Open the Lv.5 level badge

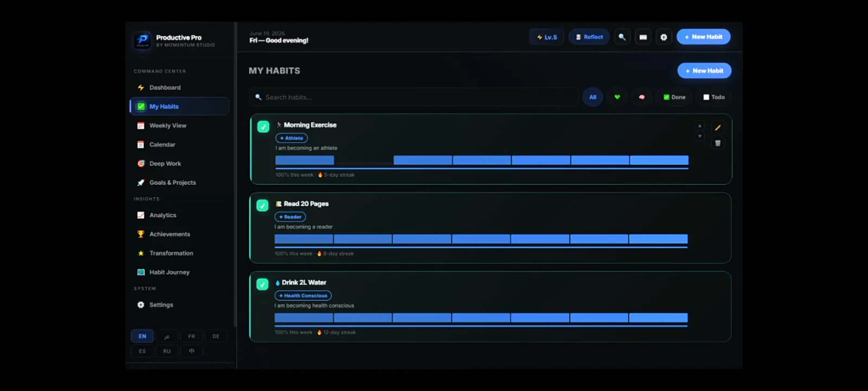pyautogui.click(x=547, y=37)
